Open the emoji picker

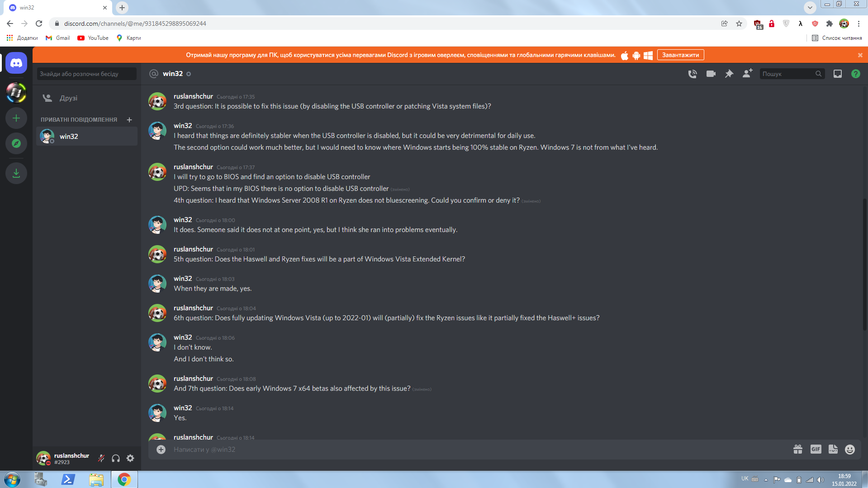(849, 449)
